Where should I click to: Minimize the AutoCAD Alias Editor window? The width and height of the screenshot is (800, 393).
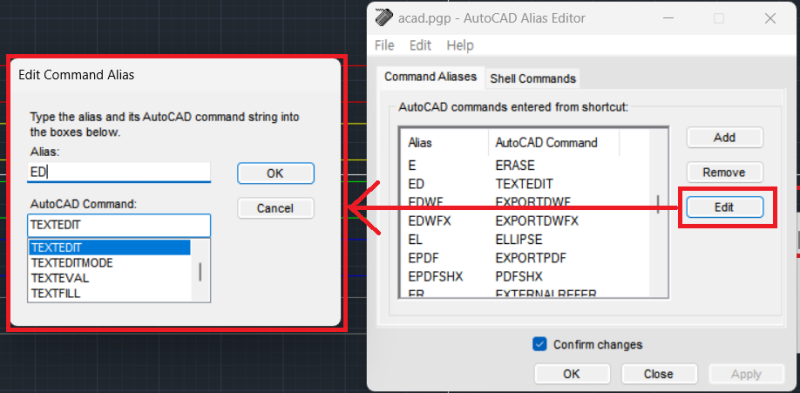coord(667,19)
